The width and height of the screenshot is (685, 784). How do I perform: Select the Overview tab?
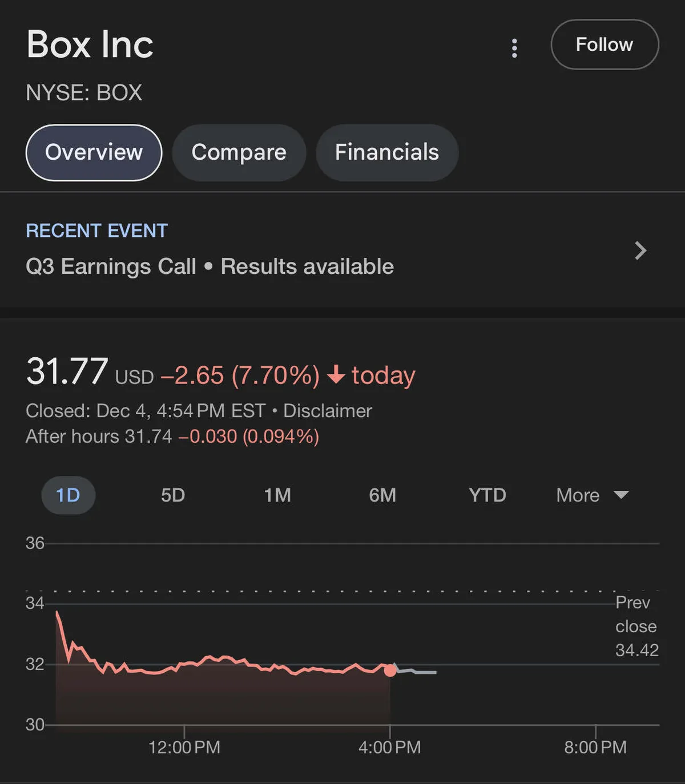pyautogui.click(x=94, y=152)
